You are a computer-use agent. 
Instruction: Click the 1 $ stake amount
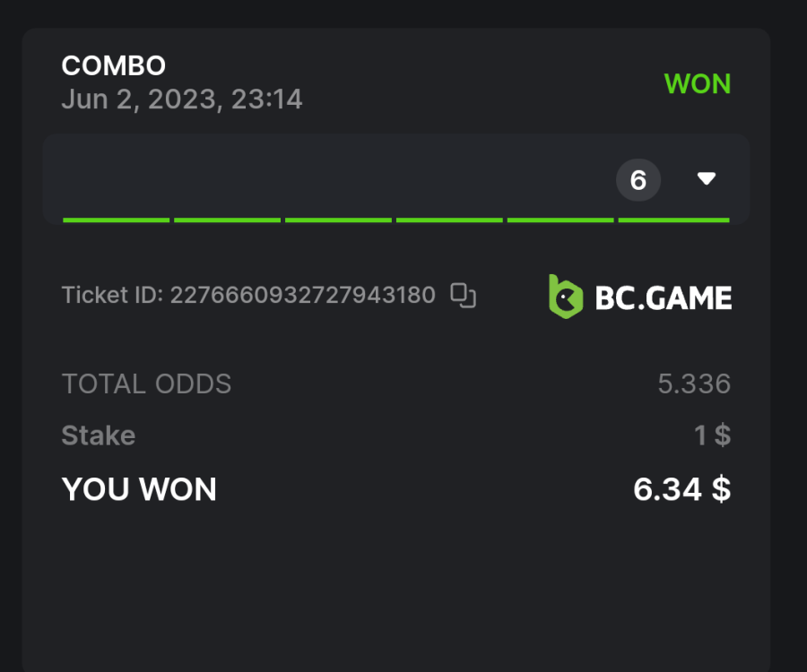point(712,435)
